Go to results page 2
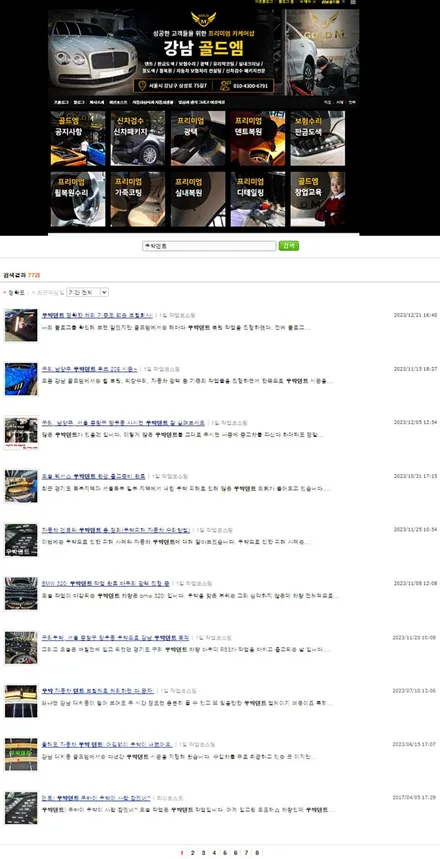Viewport: 440px width, 859px height. 192,852
